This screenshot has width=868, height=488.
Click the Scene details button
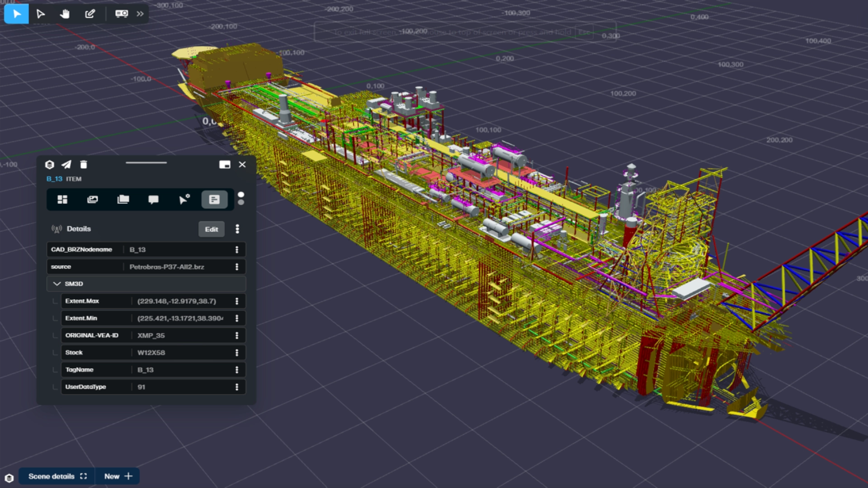[57, 476]
